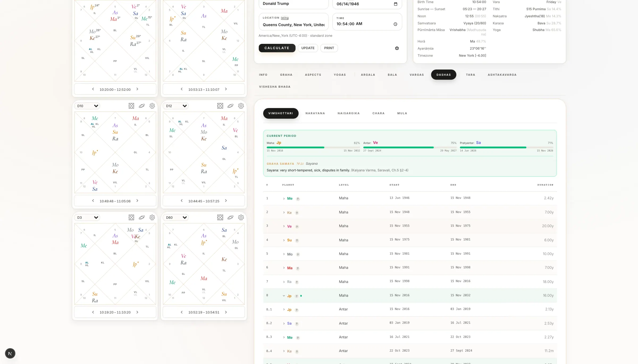This screenshot has height=364, width=638.
Task: Select the Narayana dasha tab
Action: pos(315,113)
